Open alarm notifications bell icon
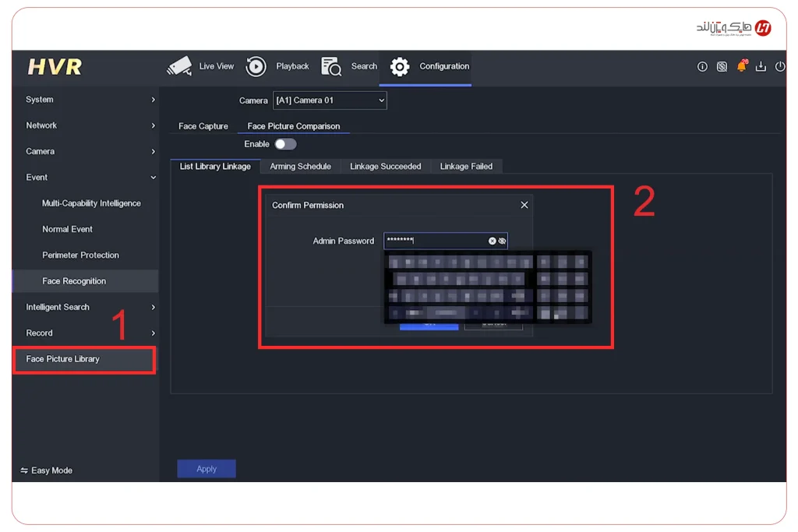Image resolution: width=798 pixels, height=532 pixels. click(741, 67)
